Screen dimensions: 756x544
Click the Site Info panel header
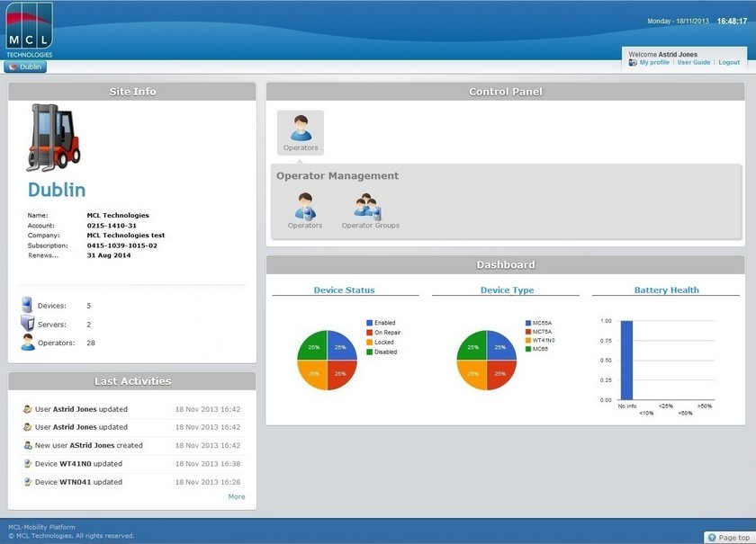[132, 92]
